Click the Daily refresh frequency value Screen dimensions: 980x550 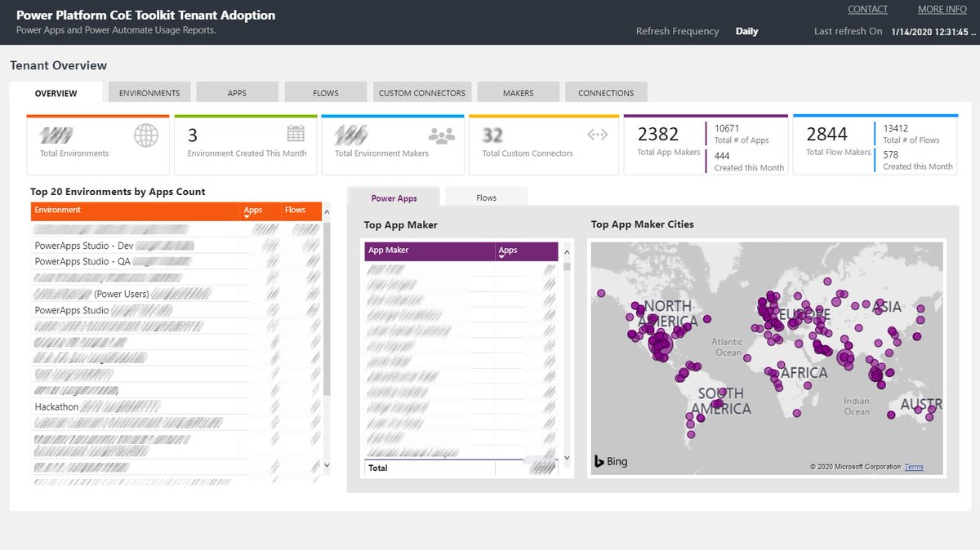(746, 32)
